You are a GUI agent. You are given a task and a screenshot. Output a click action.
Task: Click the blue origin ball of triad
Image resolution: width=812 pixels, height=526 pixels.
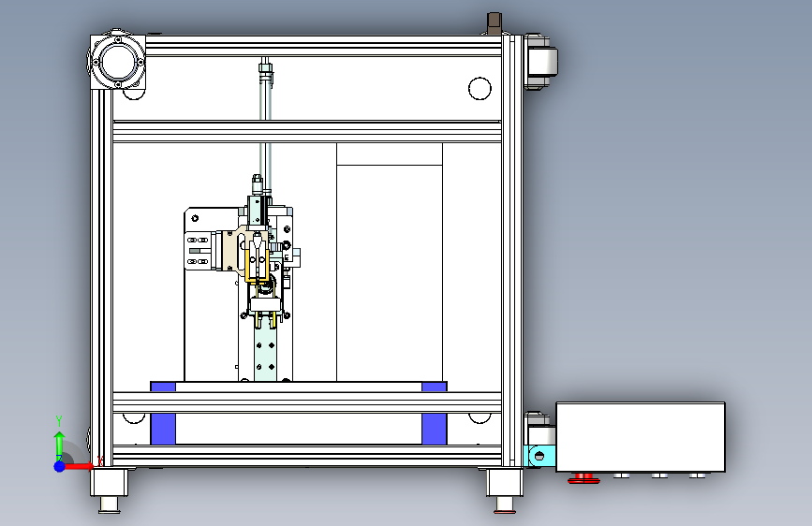tap(59, 466)
